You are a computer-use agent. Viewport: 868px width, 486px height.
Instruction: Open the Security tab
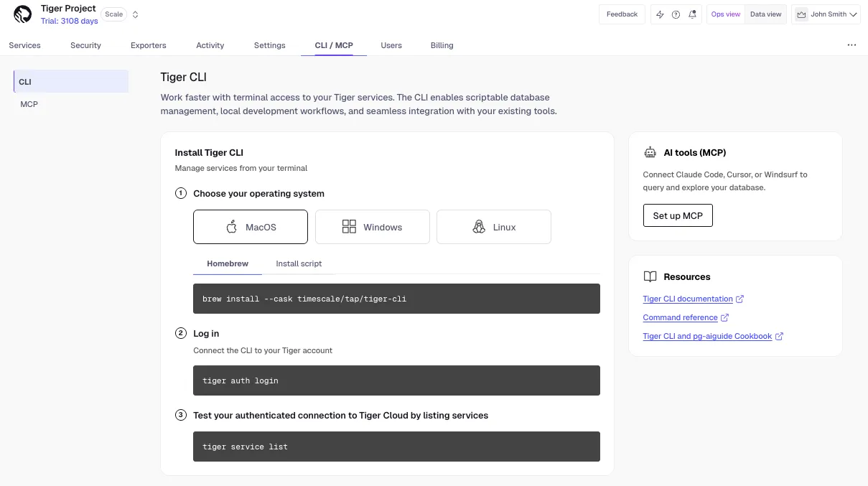point(86,45)
